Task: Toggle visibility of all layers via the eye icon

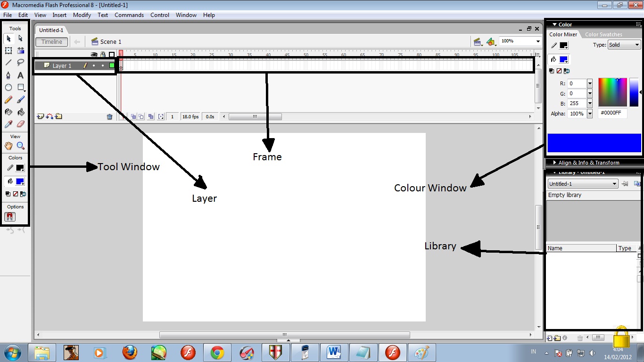Action: tap(93, 55)
